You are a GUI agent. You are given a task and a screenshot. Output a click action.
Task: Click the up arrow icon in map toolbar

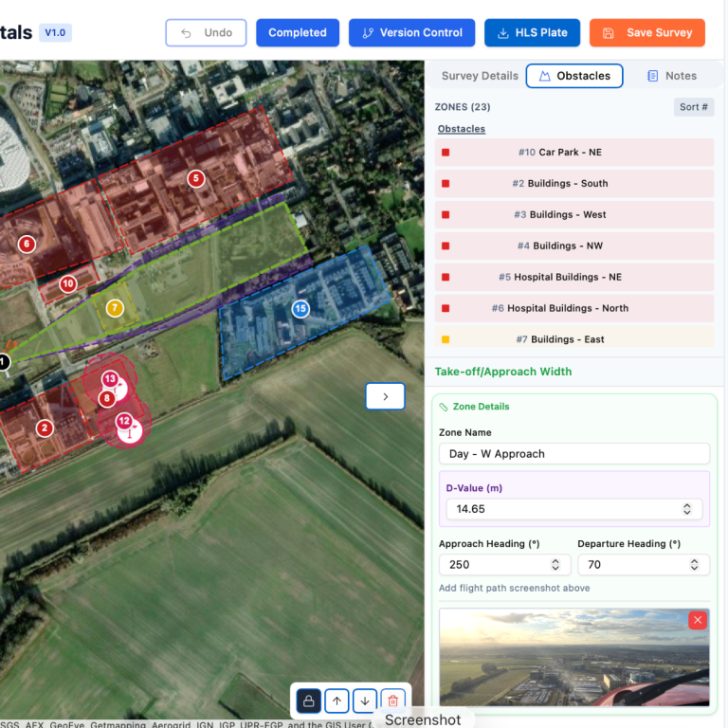tap(337, 701)
